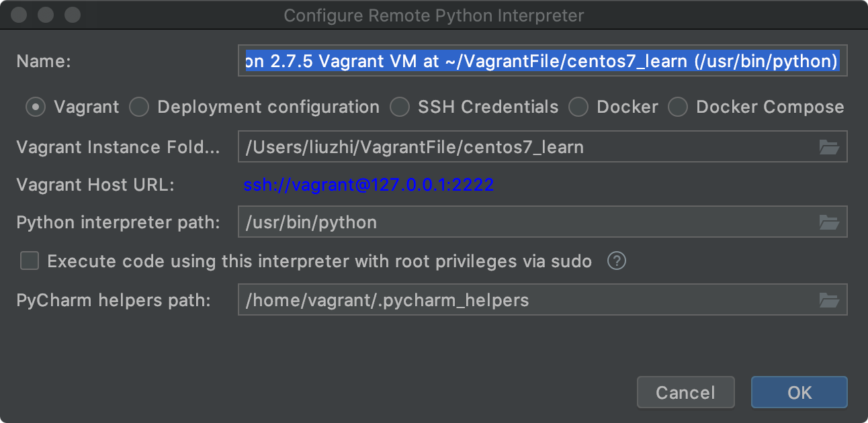Focus the PyCharm helpers path field
This screenshot has width=868, height=423.
point(524,300)
